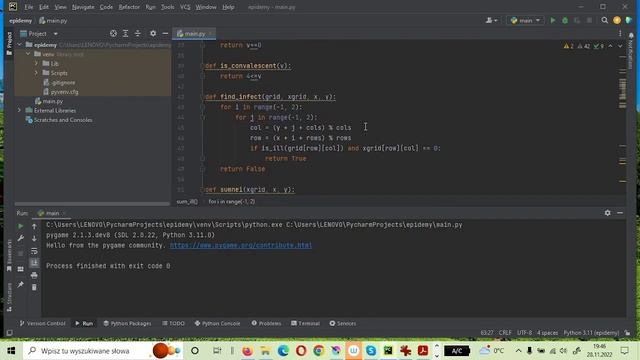This screenshot has height=360, width=640.
Task: Open Run panel settings gear
Action: coord(607,213)
